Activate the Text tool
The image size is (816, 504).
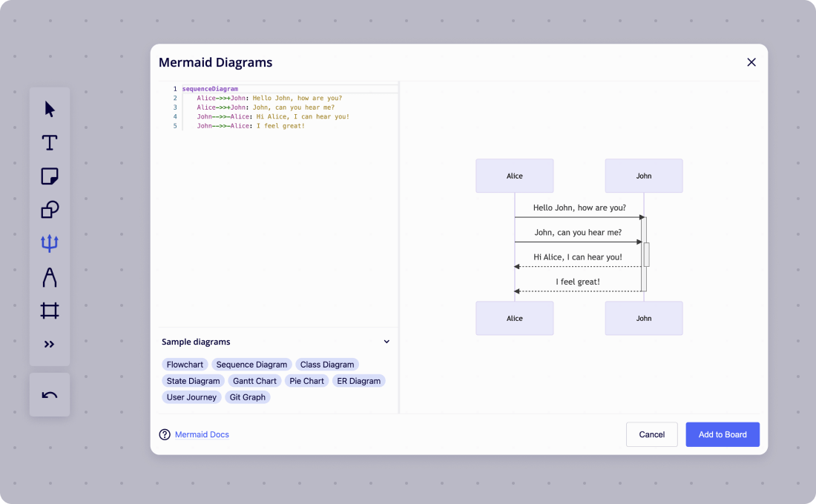pyautogui.click(x=49, y=142)
